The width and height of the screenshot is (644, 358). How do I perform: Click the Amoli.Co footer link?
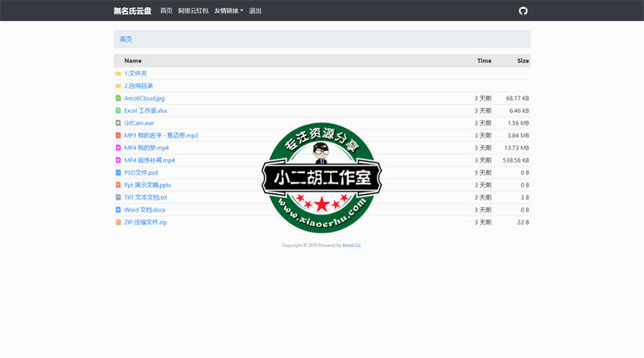(x=351, y=245)
